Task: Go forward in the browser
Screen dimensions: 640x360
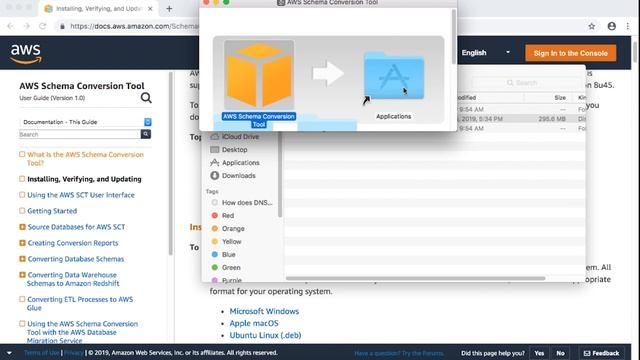Action: pos(27,26)
